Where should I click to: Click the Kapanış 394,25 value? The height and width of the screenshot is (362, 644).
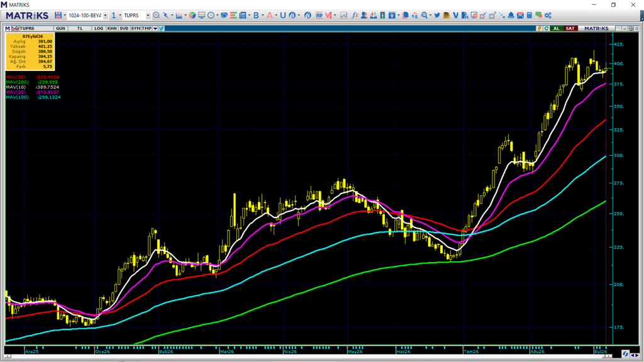coord(45,57)
